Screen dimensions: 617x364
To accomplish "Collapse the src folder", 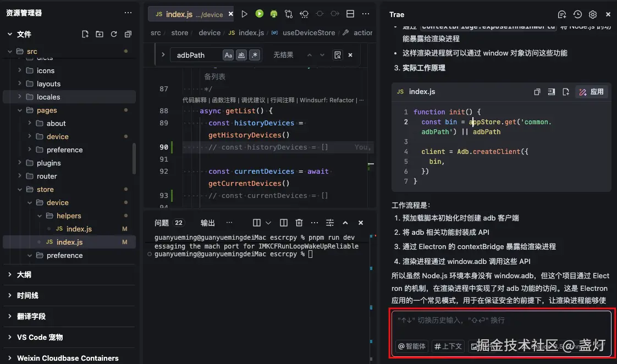I will [x=10, y=51].
